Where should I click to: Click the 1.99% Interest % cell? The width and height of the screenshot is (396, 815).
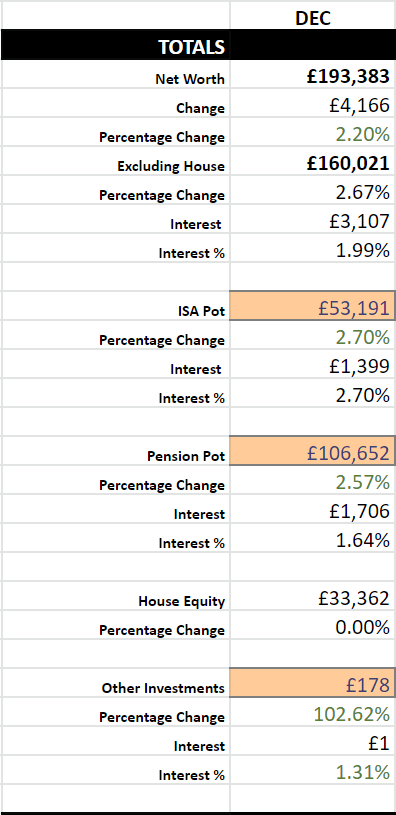[x=313, y=249]
